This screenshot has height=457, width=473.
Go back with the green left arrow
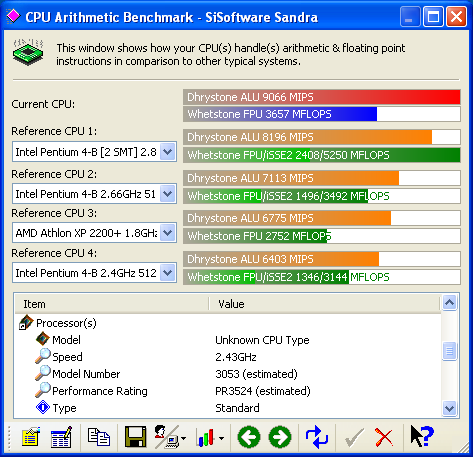249,437
